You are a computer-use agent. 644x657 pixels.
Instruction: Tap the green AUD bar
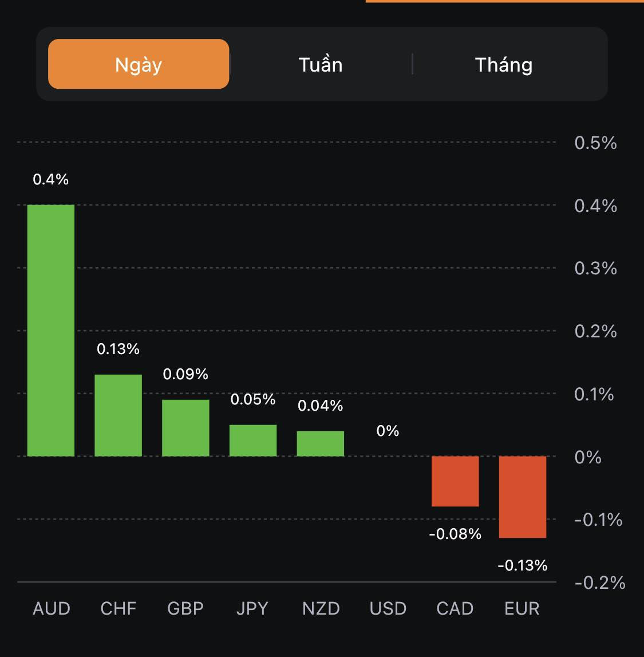51,331
